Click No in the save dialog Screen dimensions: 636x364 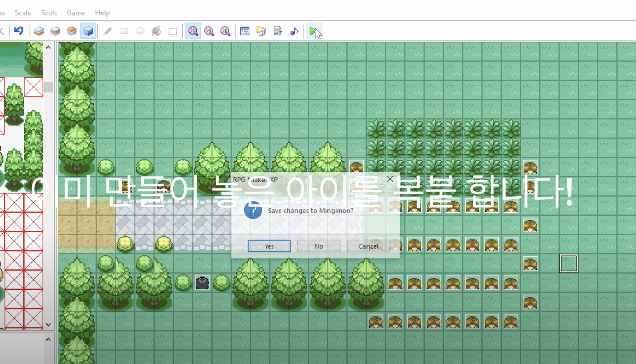click(319, 246)
